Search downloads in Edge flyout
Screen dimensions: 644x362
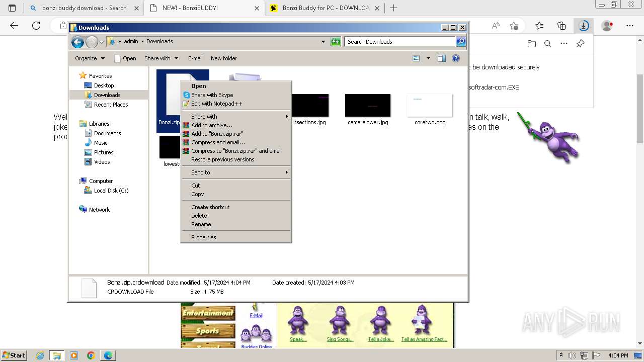coord(548,44)
